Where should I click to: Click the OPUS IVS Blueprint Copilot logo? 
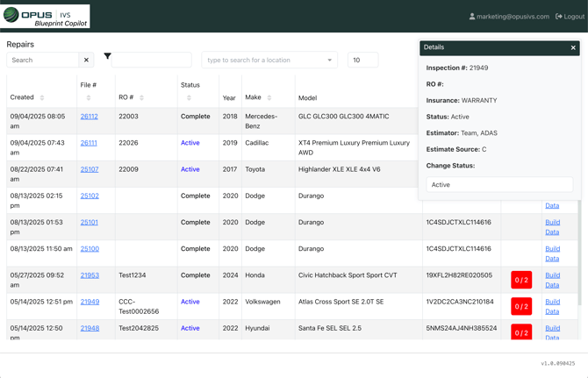[46, 16]
